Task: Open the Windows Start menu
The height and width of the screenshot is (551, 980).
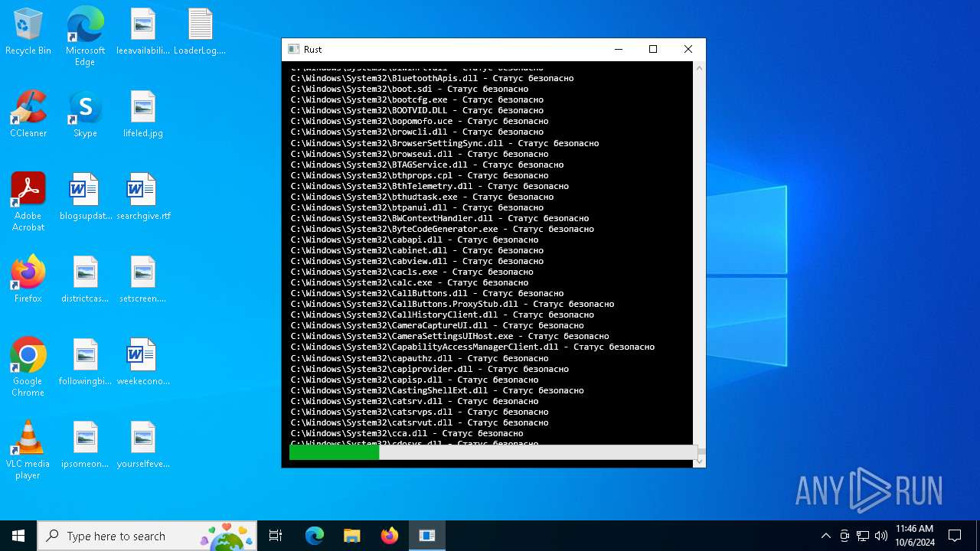Action: click(x=18, y=536)
